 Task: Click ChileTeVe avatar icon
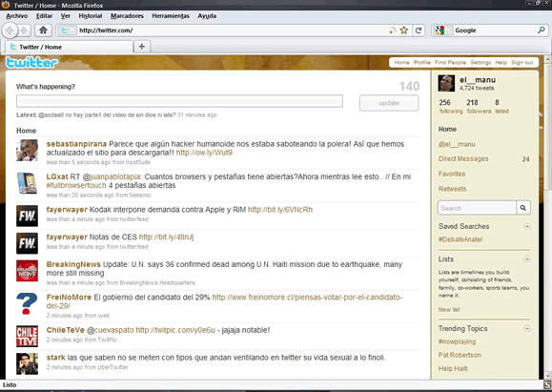27,337
